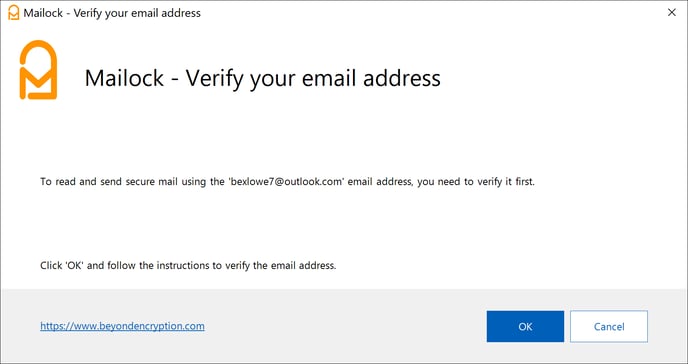Screen dimensions: 688x364
Task: Click the large heading "Mailock - Verify your email address"
Action: pos(262,79)
